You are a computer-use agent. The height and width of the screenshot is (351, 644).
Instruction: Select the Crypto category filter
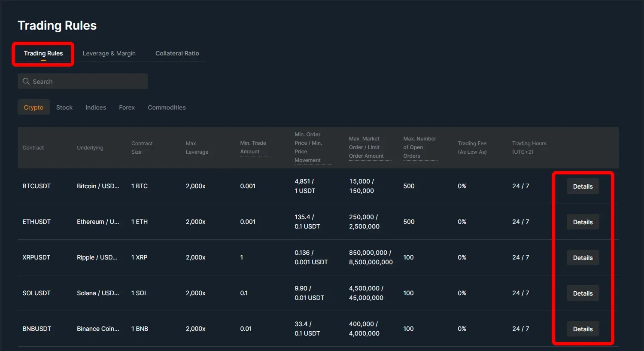pos(33,107)
